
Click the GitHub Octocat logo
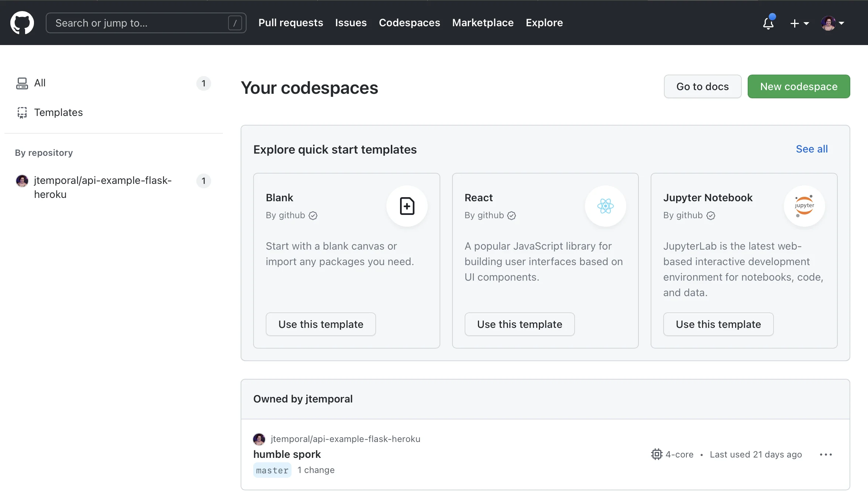click(22, 23)
